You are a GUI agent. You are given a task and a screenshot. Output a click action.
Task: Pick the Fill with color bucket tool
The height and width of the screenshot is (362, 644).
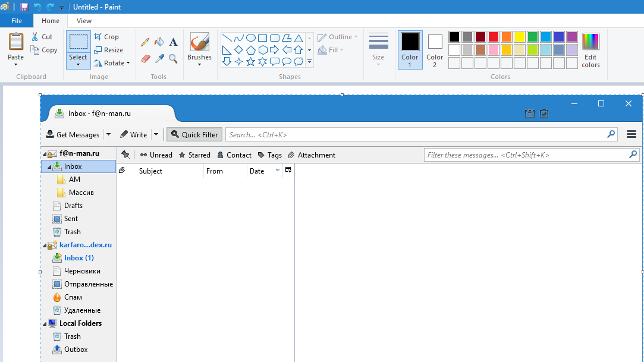tap(159, 42)
